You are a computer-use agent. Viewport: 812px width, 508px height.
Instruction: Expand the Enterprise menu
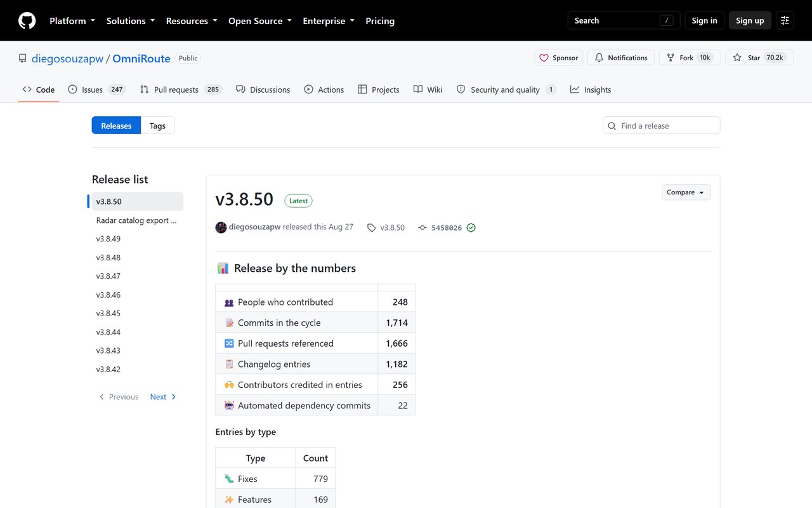(329, 20)
